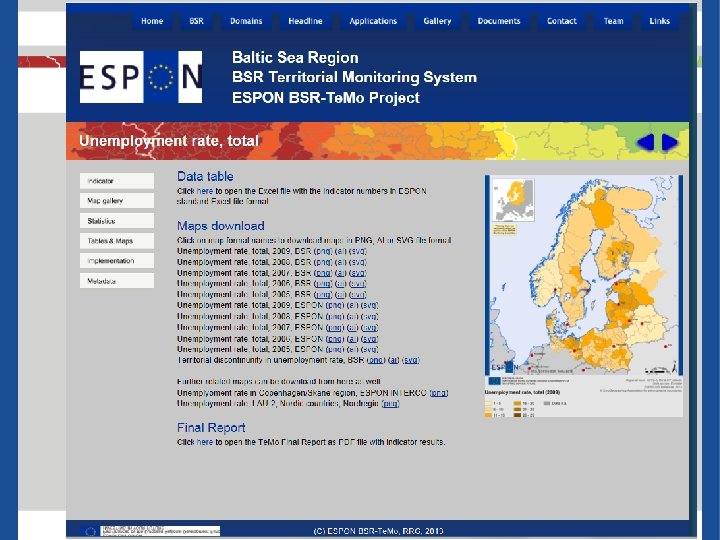Screen dimensions: 720x540
Task: Download png for 2007 BSR unemployment map
Action: pos(324,273)
